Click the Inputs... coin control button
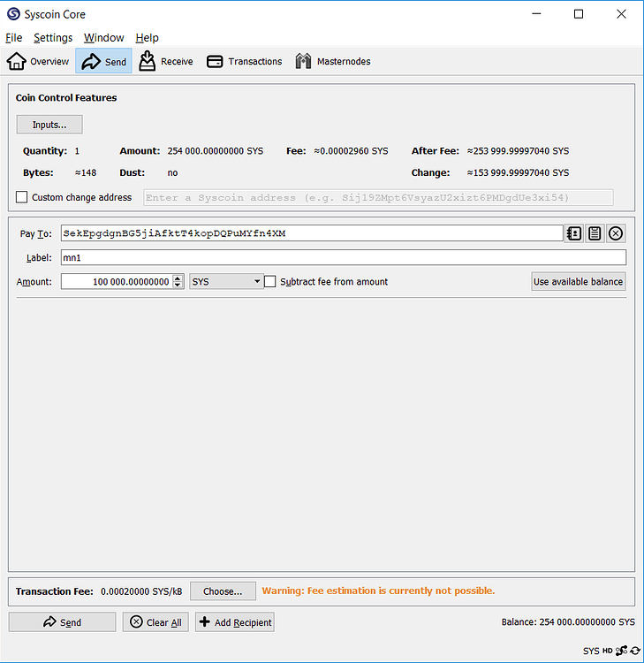The height and width of the screenshot is (663, 644). click(49, 125)
